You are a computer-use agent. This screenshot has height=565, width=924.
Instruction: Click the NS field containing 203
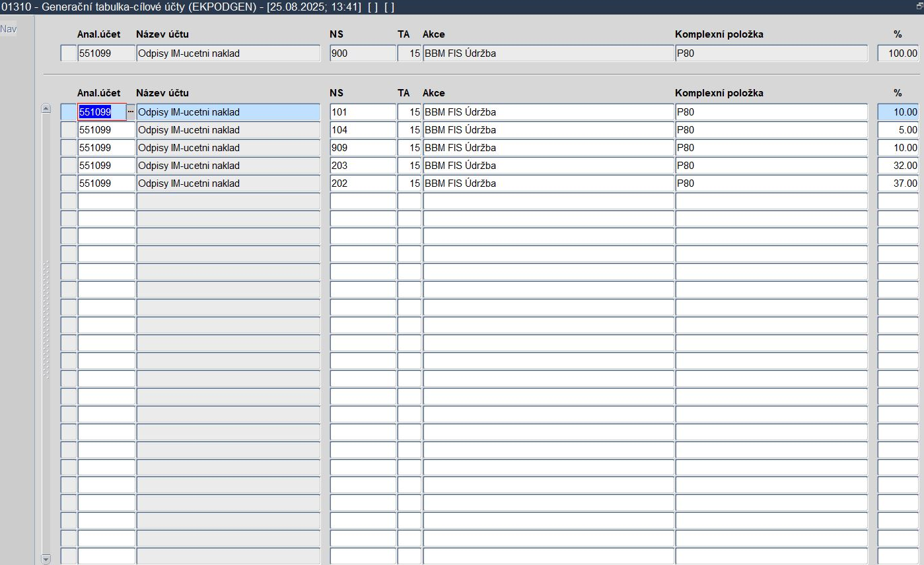click(363, 166)
